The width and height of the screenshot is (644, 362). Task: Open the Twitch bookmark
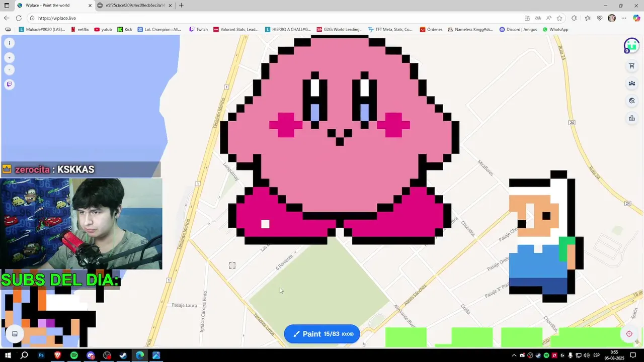click(x=198, y=30)
